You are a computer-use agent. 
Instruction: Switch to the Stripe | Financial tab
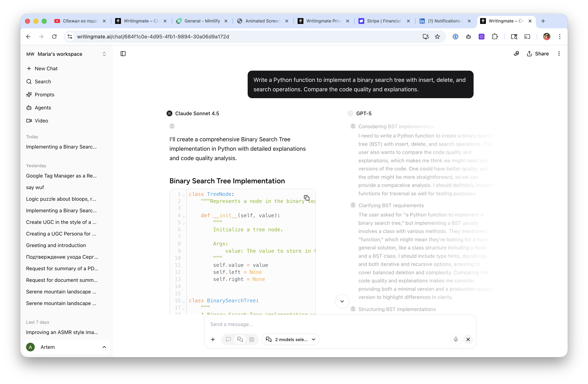(384, 21)
